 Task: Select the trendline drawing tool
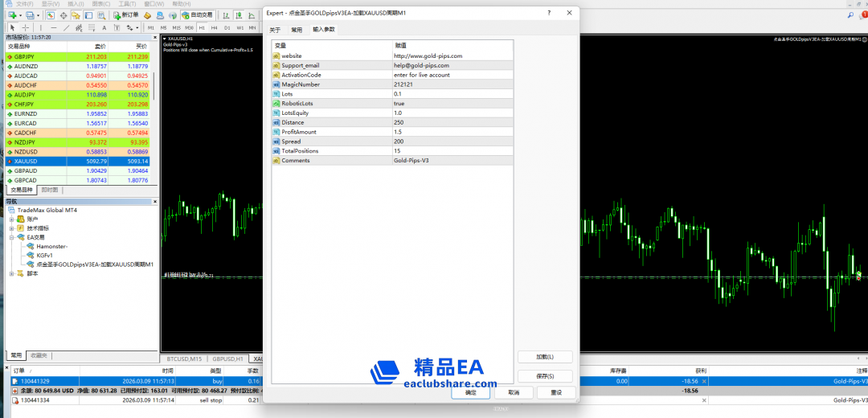pos(66,27)
